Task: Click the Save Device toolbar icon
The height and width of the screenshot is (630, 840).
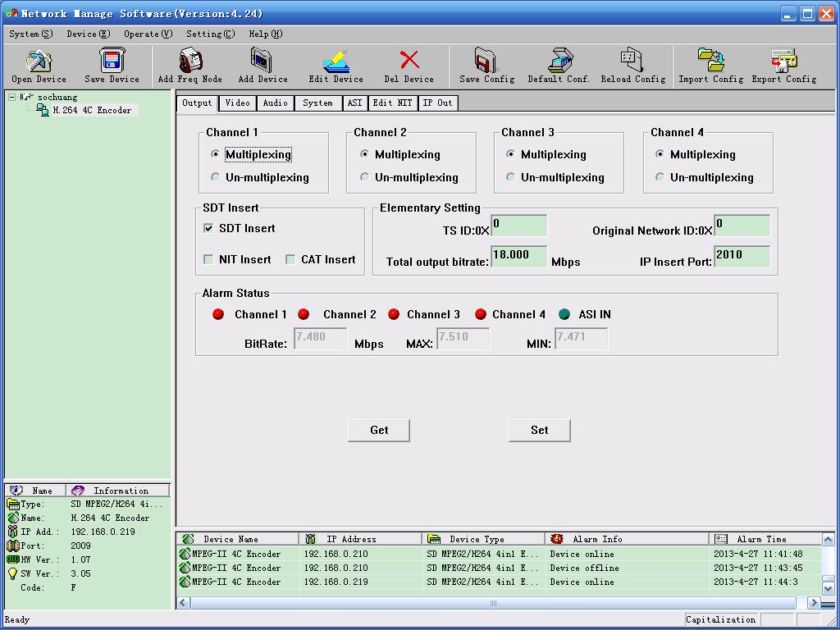Action: 112,60
